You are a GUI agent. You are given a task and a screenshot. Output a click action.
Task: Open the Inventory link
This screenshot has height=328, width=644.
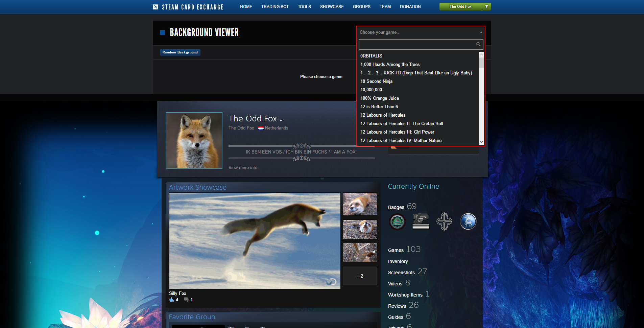pyautogui.click(x=398, y=261)
